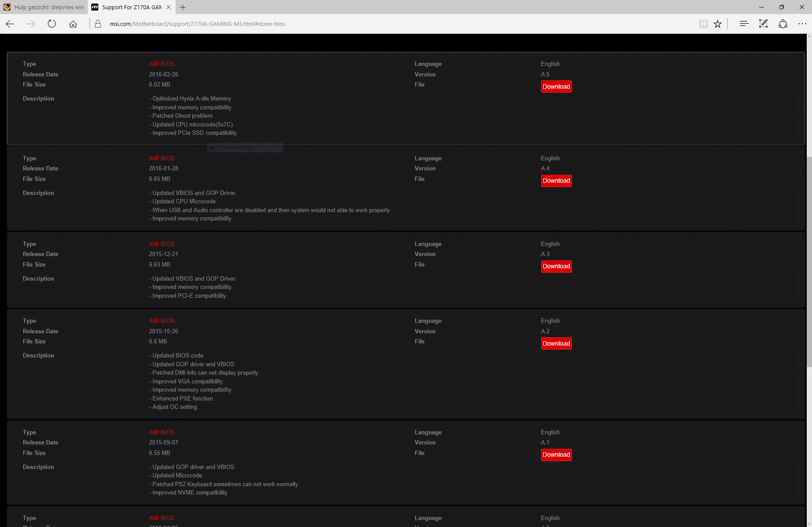This screenshot has height=527, width=812.
Task: Open a new browser tab
Action: coord(183,7)
